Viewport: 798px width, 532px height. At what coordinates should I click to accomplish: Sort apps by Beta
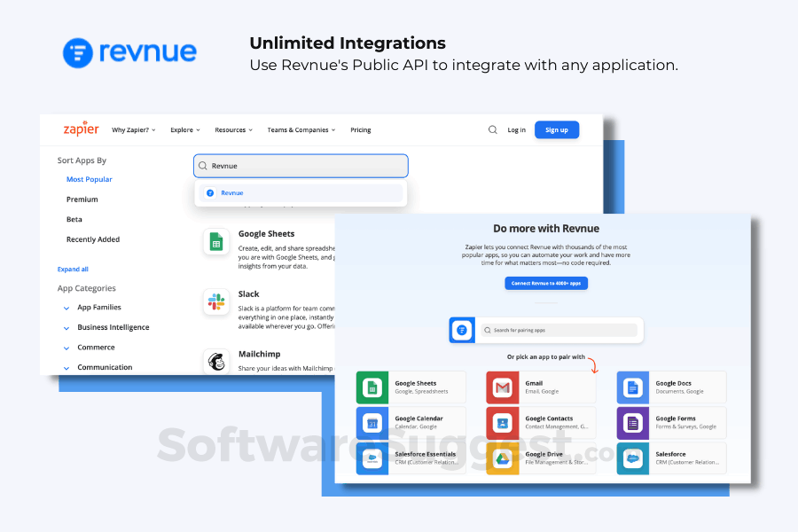click(74, 219)
